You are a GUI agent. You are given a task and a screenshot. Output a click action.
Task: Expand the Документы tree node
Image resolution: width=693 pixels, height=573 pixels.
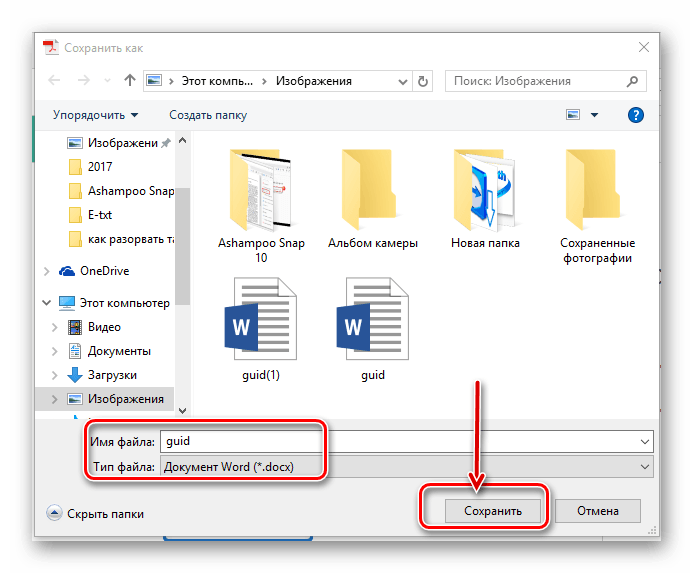54,351
